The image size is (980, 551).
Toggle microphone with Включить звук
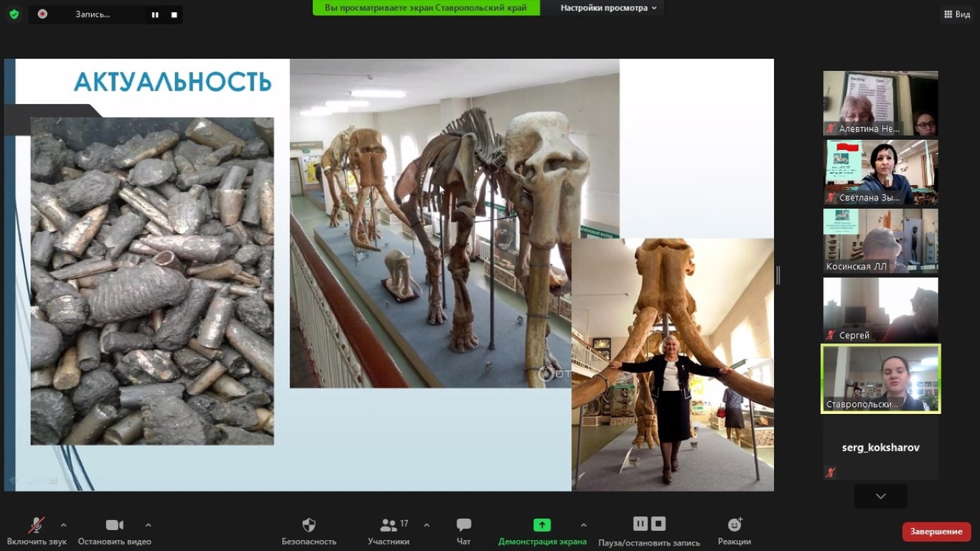(37, 531)
